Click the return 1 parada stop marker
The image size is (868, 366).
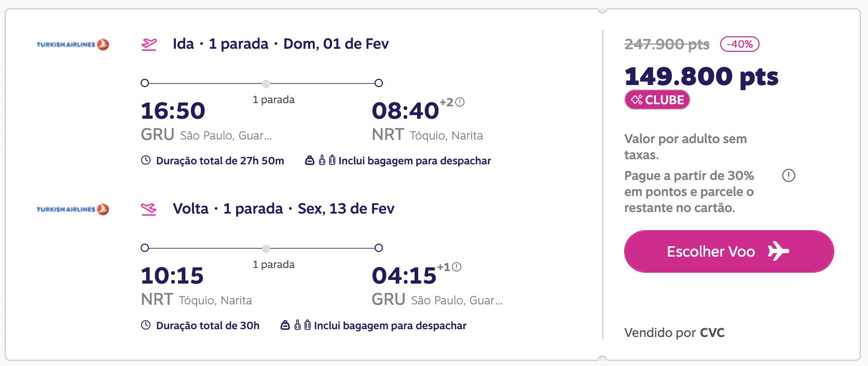[x=266, y=248]
